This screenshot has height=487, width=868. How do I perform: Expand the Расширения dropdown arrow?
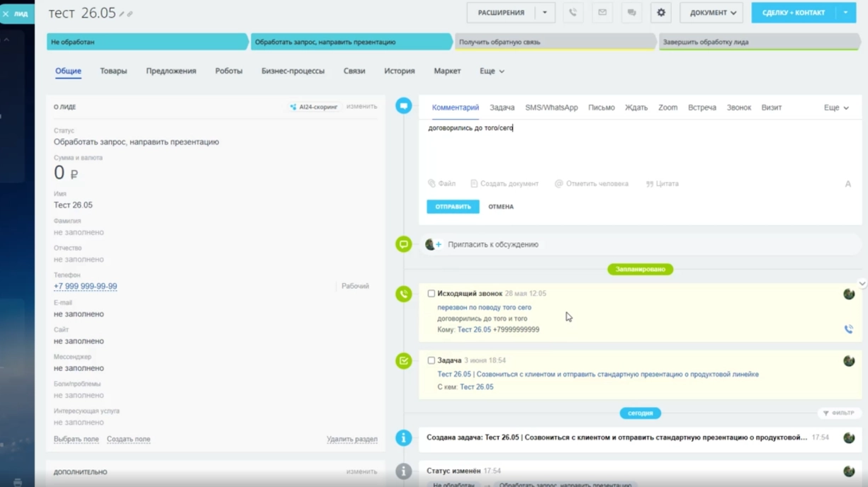point(545,13)
